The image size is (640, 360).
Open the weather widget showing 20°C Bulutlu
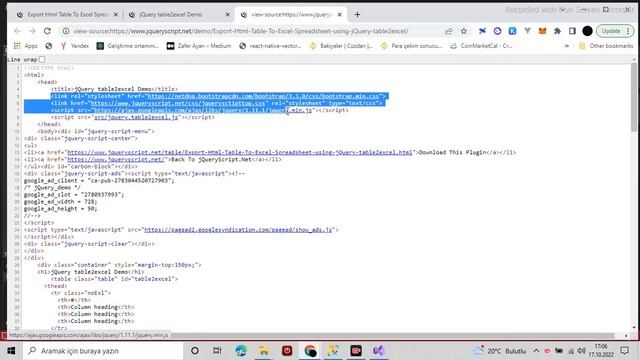click(499, 351)
